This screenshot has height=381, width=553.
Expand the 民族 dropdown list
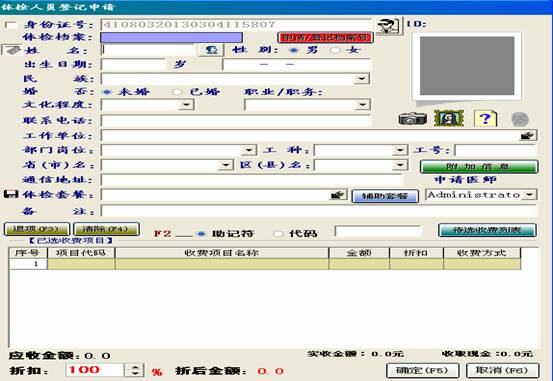click(x=361, y=79)
